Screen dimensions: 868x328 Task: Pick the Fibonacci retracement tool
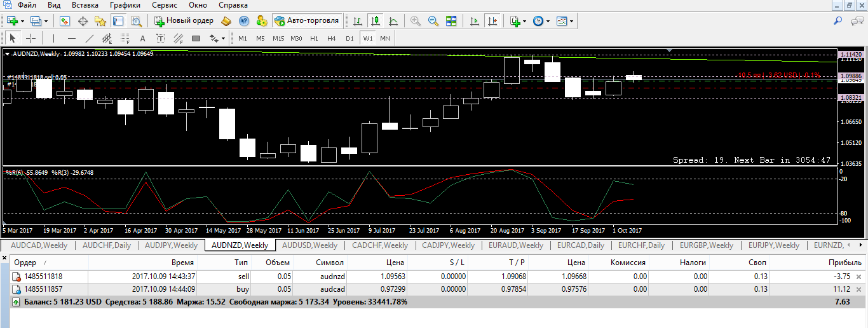coord(125,38)
